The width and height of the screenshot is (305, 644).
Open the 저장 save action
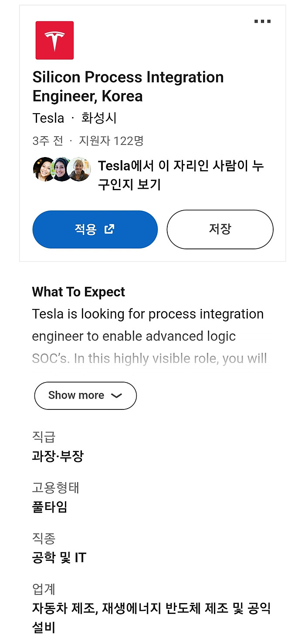point(220,229)
